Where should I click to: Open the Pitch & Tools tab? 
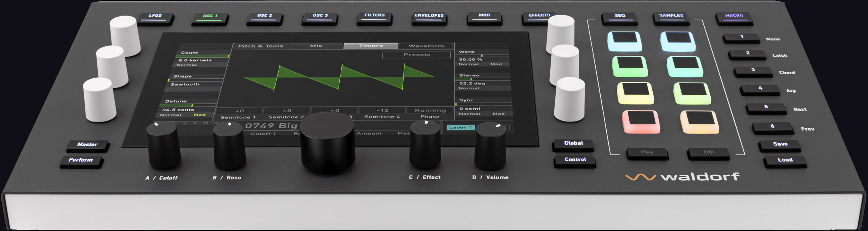[x=260, y=46]
